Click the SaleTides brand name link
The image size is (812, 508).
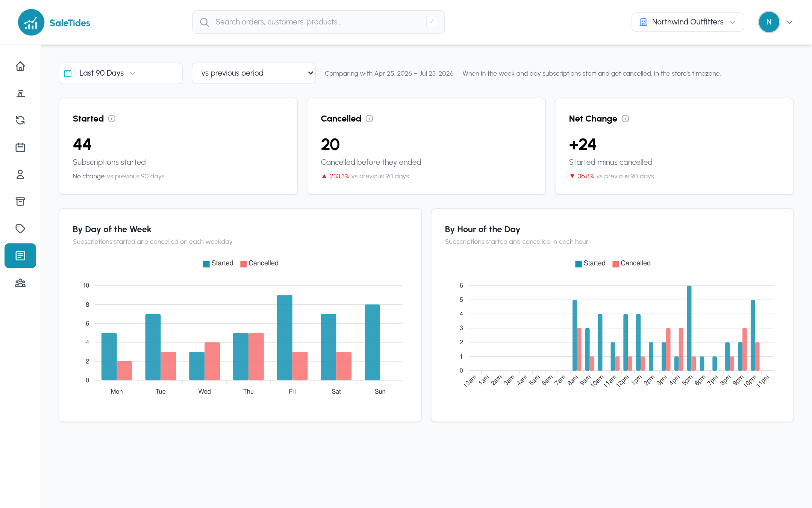click(70, 23)
